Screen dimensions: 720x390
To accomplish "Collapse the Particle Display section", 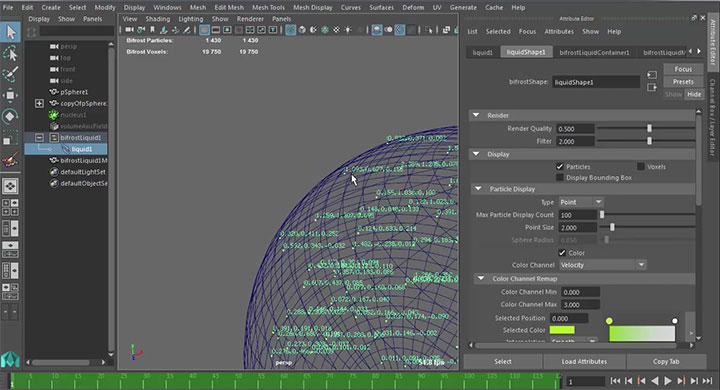I will 478,189.
